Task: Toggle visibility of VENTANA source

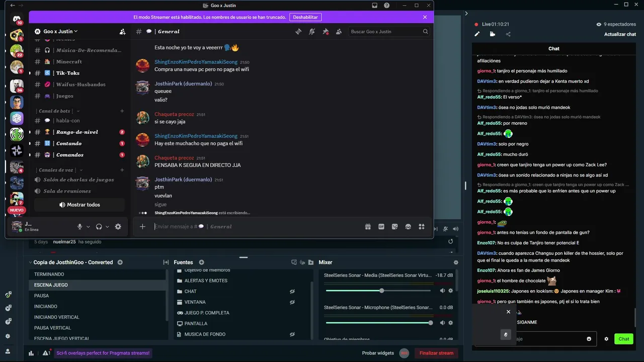Action: pos(292,302)
